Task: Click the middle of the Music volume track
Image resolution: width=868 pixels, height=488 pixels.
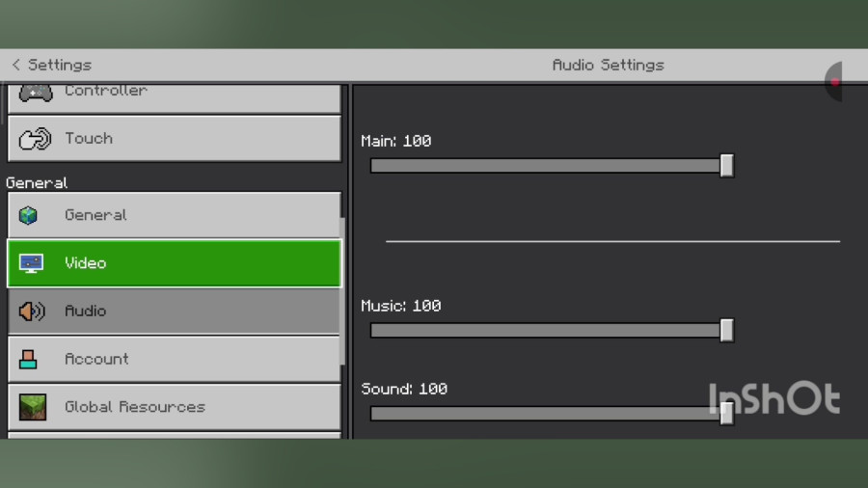Action: tap(552, 330)
